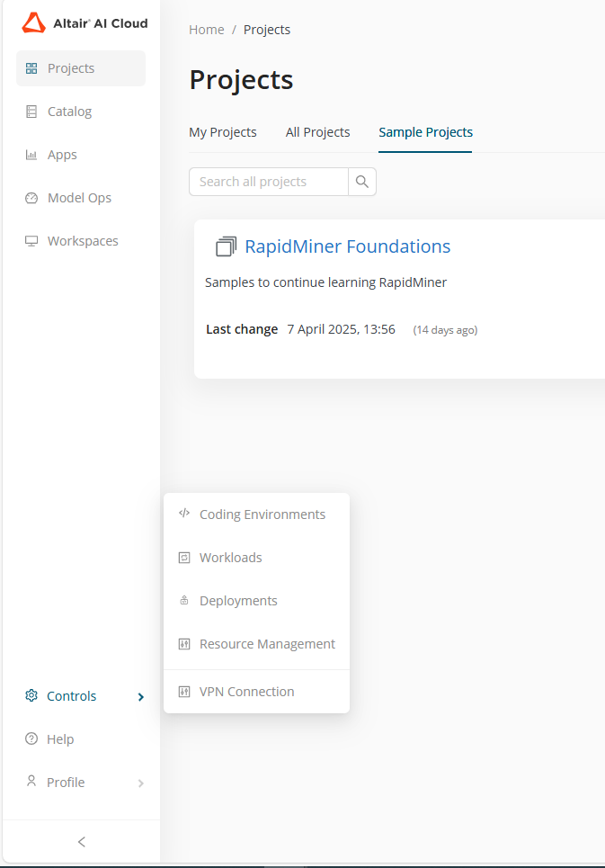The width and height of the screenshot is (605, 868).
Task: Click the Apps chart icon
Action: 31,155
